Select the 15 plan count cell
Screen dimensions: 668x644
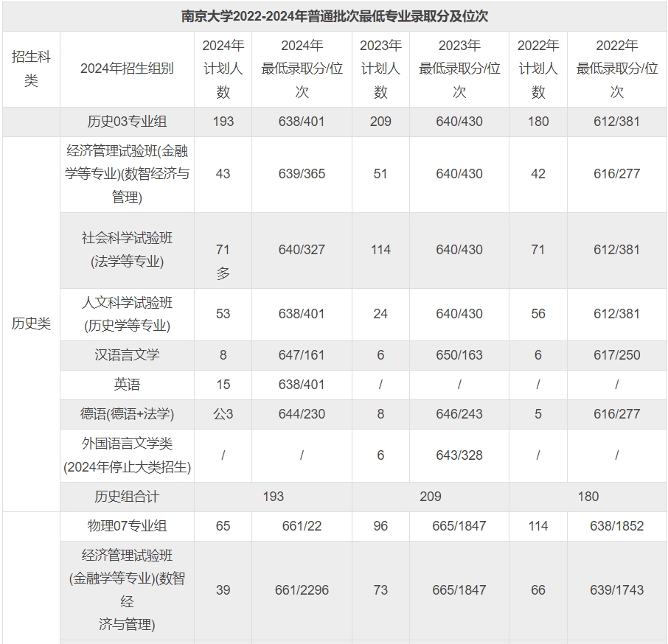[223, 385]
